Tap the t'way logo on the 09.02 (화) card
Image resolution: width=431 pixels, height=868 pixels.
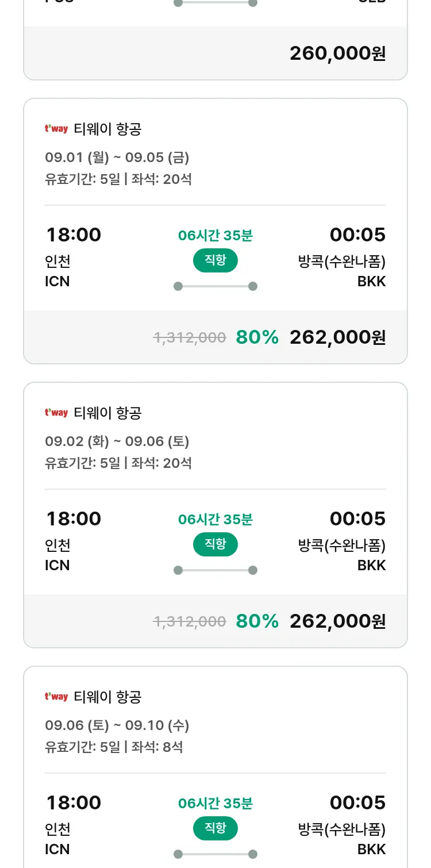56,413
